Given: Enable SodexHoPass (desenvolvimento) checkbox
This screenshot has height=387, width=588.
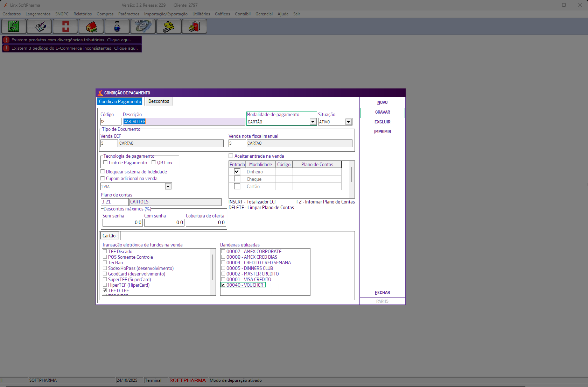Looking at the screenshot, I should [x=105, y=268].
